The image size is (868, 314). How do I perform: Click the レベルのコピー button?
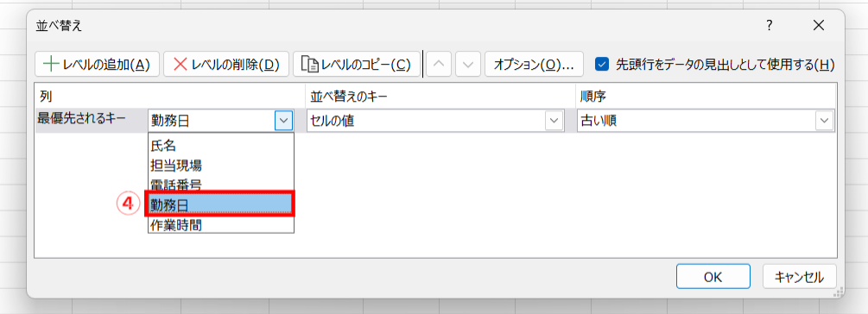tap(356, 64)
